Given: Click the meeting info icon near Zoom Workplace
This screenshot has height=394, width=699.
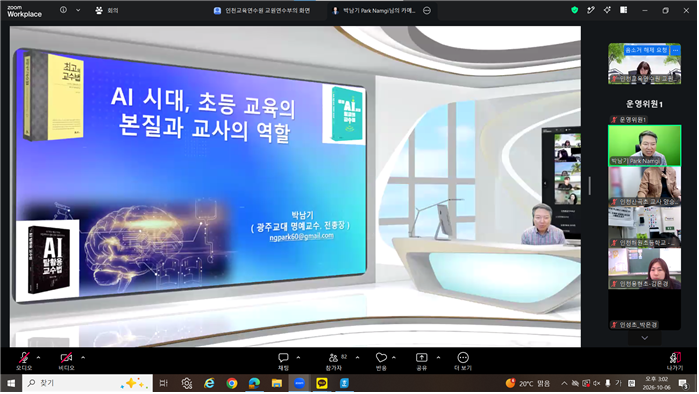Looking at the screenshot, I should 63,10.
